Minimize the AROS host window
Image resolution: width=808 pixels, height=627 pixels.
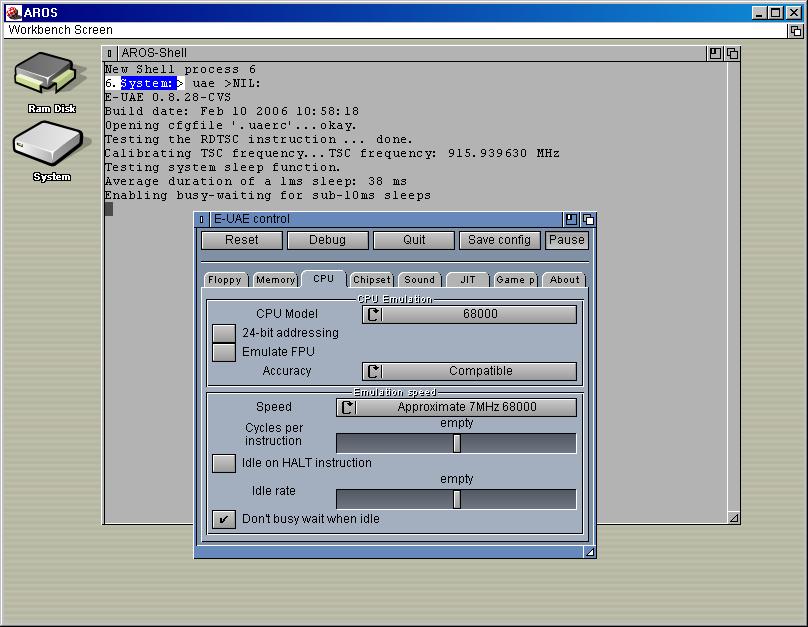(x=759, y=12)
